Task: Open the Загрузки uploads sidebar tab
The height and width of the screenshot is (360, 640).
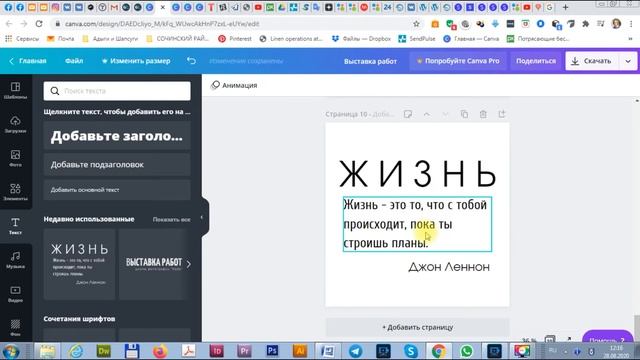Action: (16, 124)
